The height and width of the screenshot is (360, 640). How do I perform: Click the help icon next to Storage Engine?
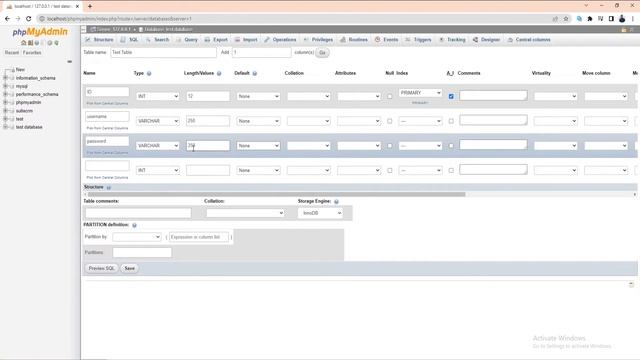(336, 202)
